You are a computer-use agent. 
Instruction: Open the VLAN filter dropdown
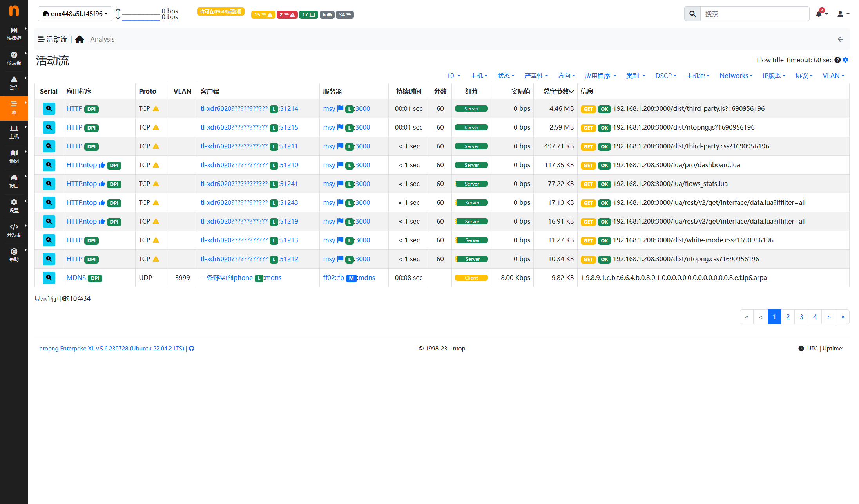[x=833, y=76]
